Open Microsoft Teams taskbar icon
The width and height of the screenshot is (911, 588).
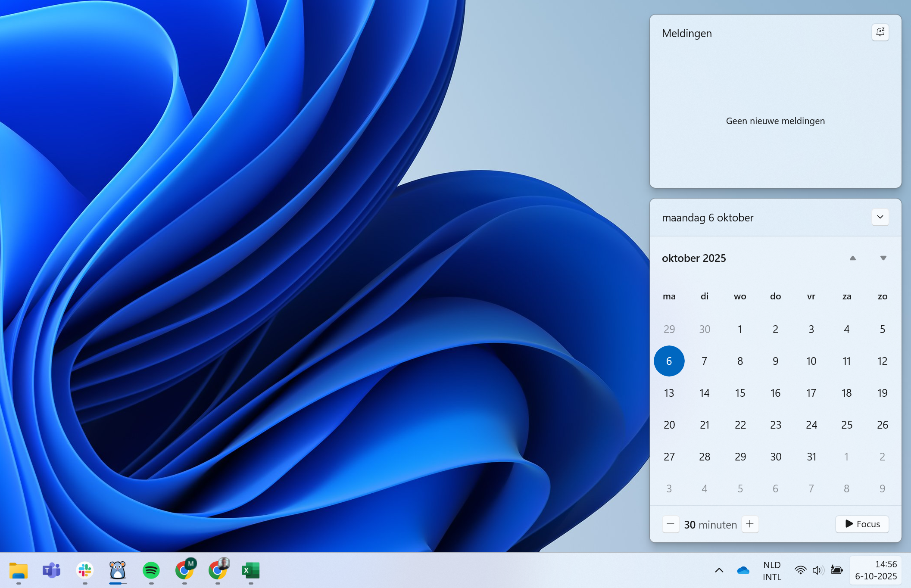(51, 570)
